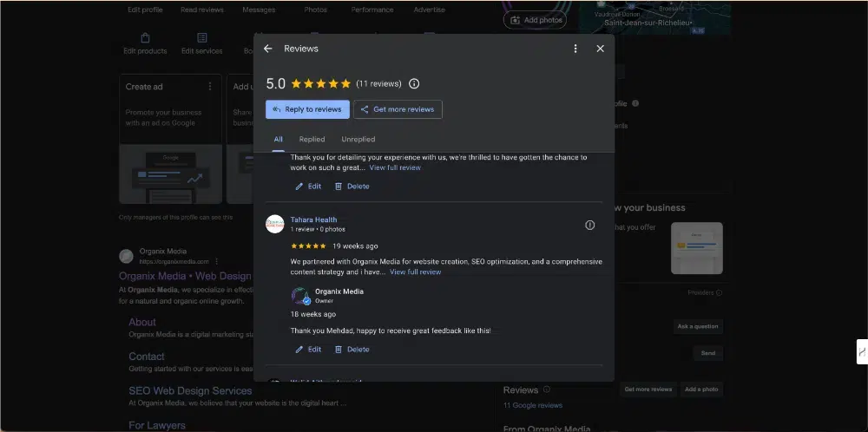Expand the side panel handle at right edge

coord(862,352)
